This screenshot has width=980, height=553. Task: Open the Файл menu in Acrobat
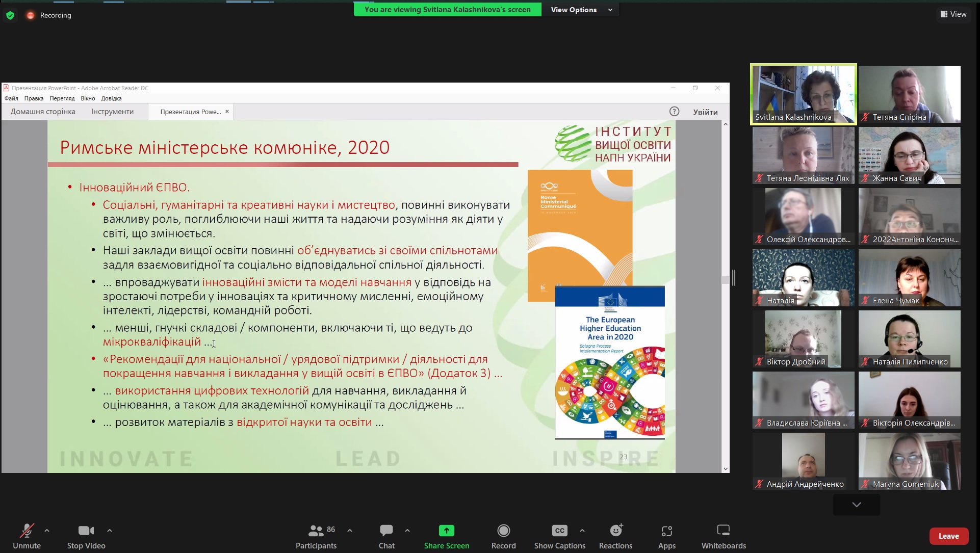click(x=11, y=98)
